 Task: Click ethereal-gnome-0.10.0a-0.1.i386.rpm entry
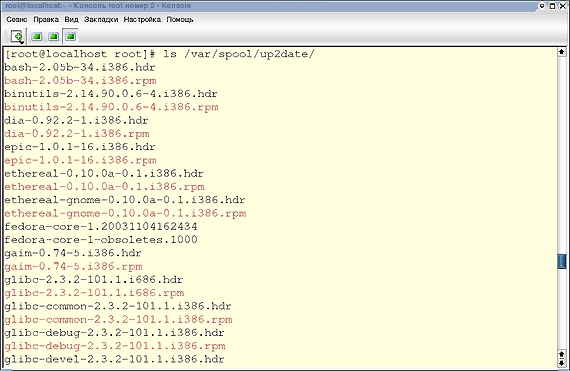coord(125,213)
